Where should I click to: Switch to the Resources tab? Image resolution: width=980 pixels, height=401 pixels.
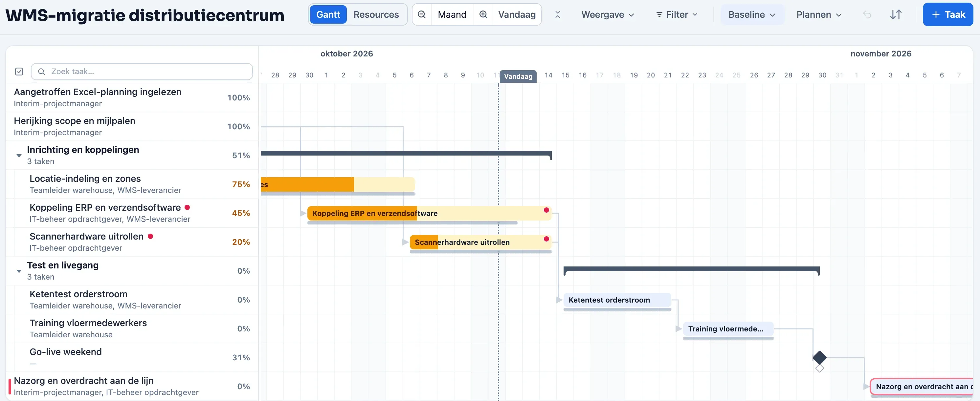[376, 14]
